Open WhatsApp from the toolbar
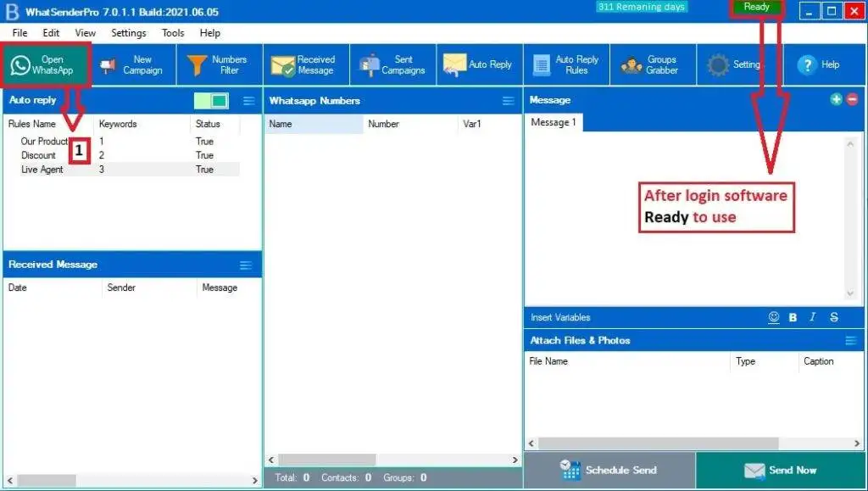The height and width of the screenshot is (491, 868). click(x=46, y=64)
